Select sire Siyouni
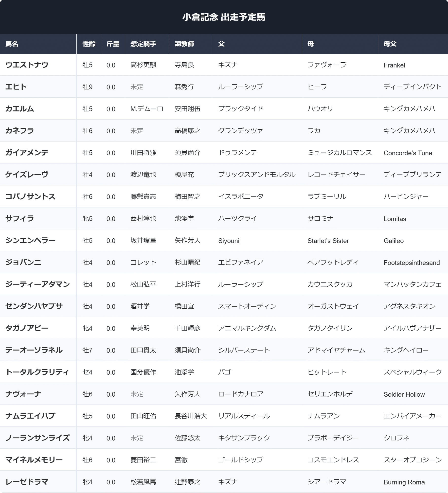The image size is (448, 493). click(229, 241)
